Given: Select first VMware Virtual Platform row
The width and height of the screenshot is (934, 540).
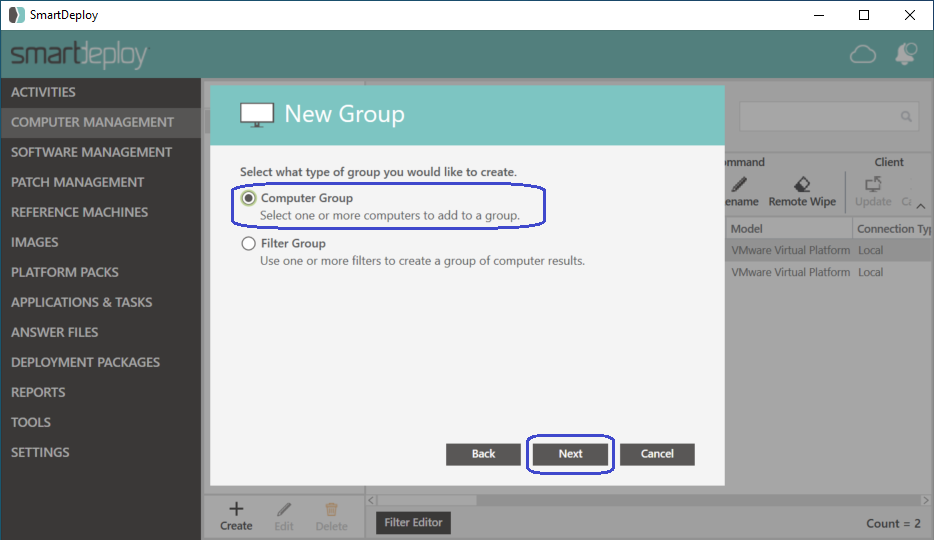Looking at the screenshot, I should click(829, 250).
